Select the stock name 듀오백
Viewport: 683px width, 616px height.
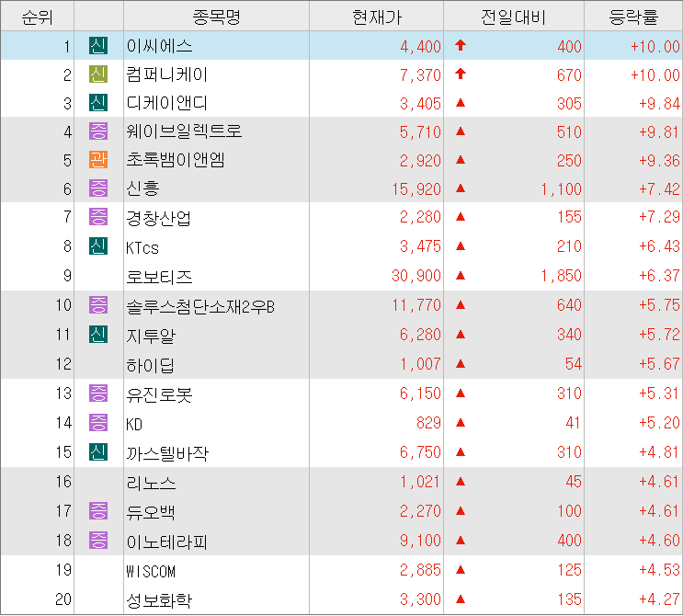150,511
